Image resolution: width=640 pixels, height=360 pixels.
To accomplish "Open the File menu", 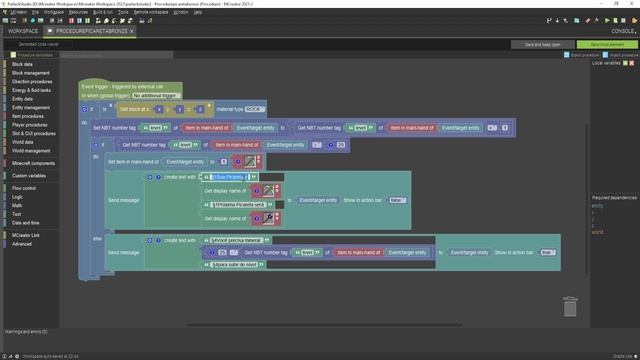I will click(36, 12).
